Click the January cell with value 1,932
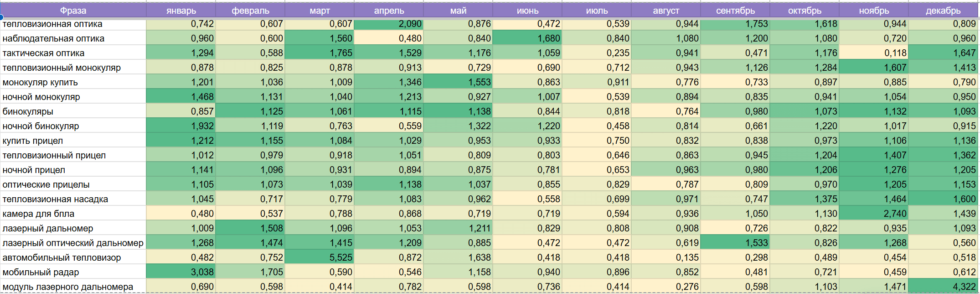Screen dimensions: 980x294 (x=181, y=126)
